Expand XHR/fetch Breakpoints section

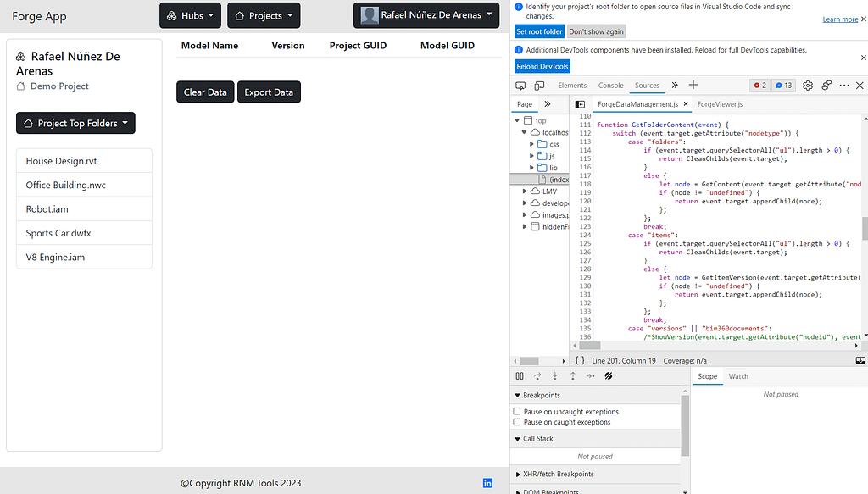pos(518,474)
